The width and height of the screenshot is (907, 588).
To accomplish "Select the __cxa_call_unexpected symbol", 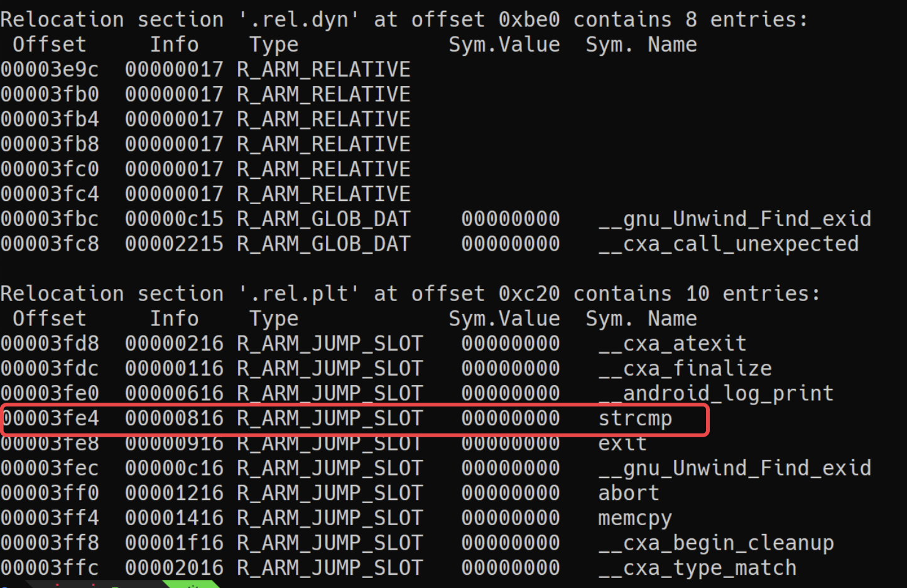I will (x=729, y=244).
